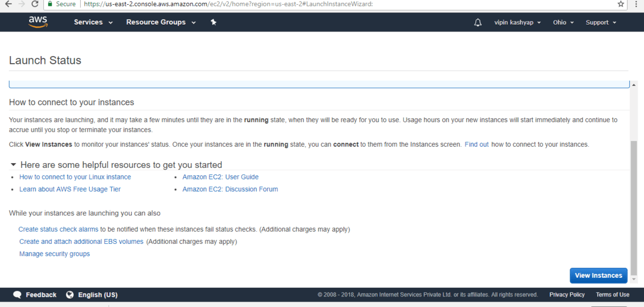Click the AWS logo home icon
The height and width of the screenshot is (307, 644).
click(38, 22)
